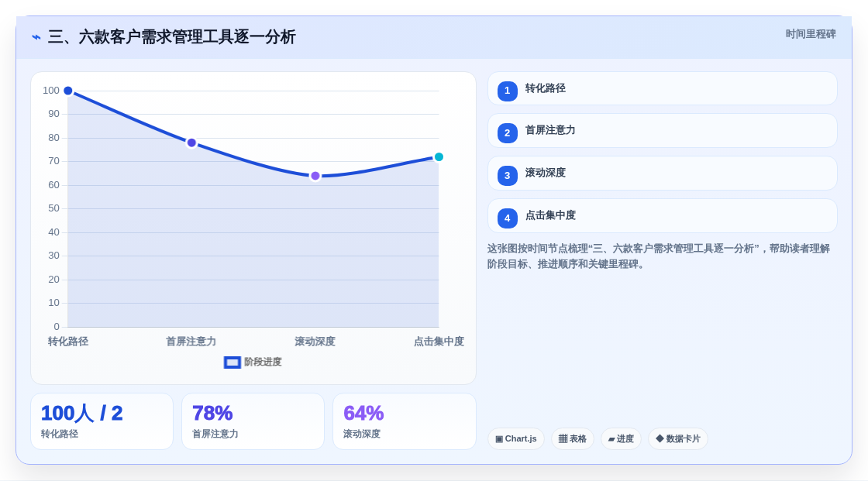Select the violet chart point for 滚动深度

click(315, 176)
